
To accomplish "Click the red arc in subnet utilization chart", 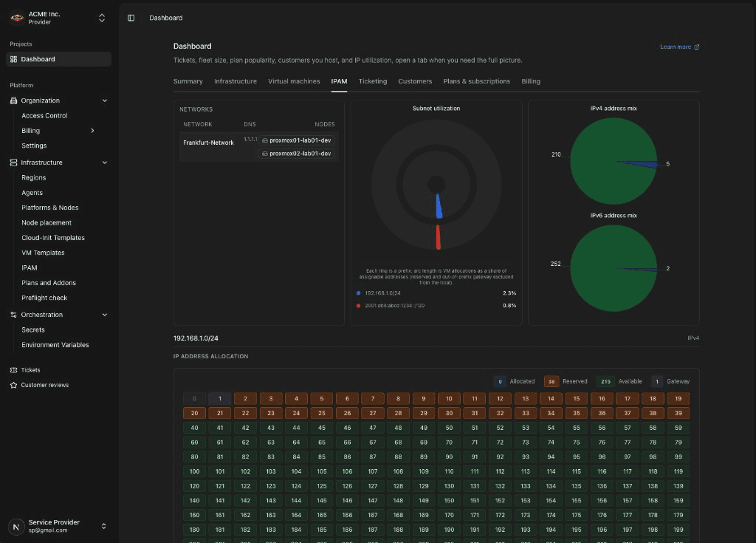I will coord(439,237).
